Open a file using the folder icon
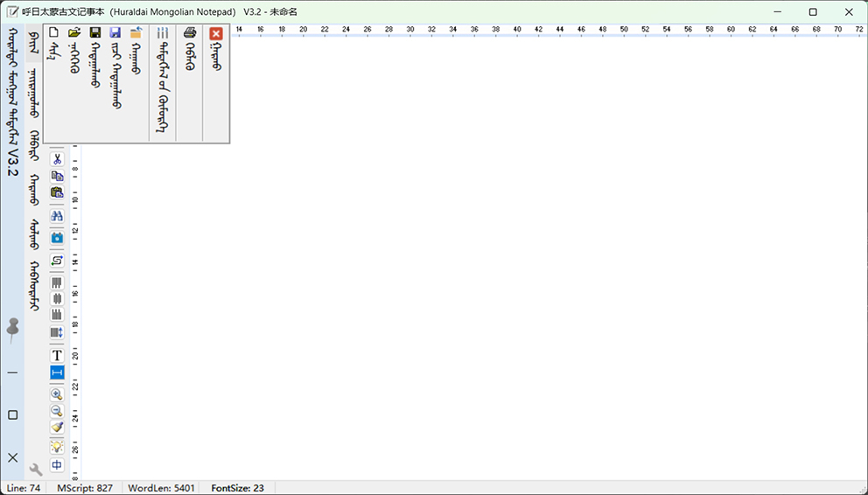 (x=74, y=33)
